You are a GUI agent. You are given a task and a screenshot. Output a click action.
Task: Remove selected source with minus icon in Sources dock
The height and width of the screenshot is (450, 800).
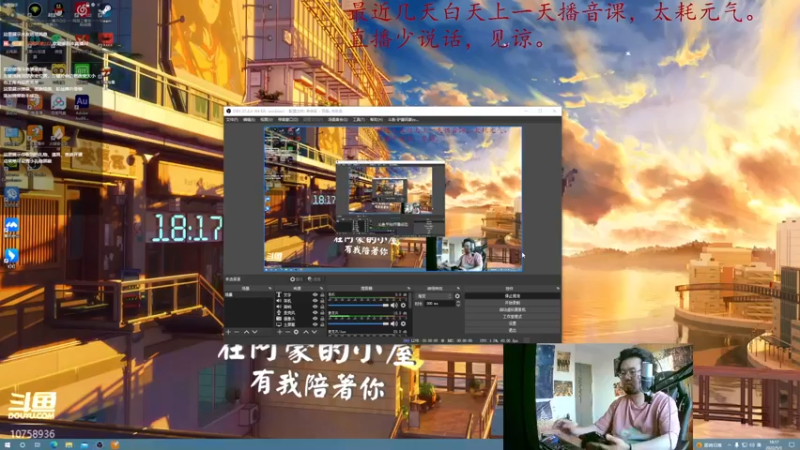[x=288, y=332]
